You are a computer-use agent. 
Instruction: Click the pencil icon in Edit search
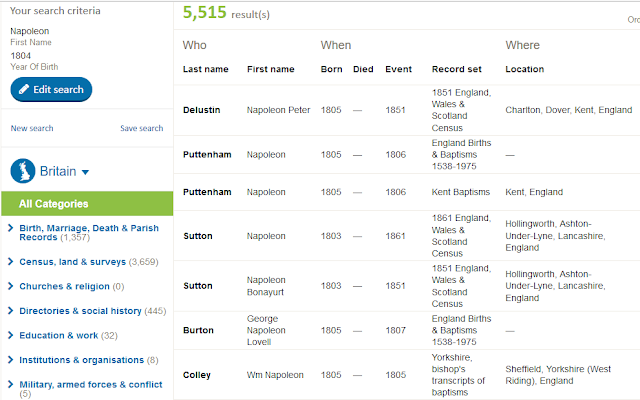[x=24, y=89]
